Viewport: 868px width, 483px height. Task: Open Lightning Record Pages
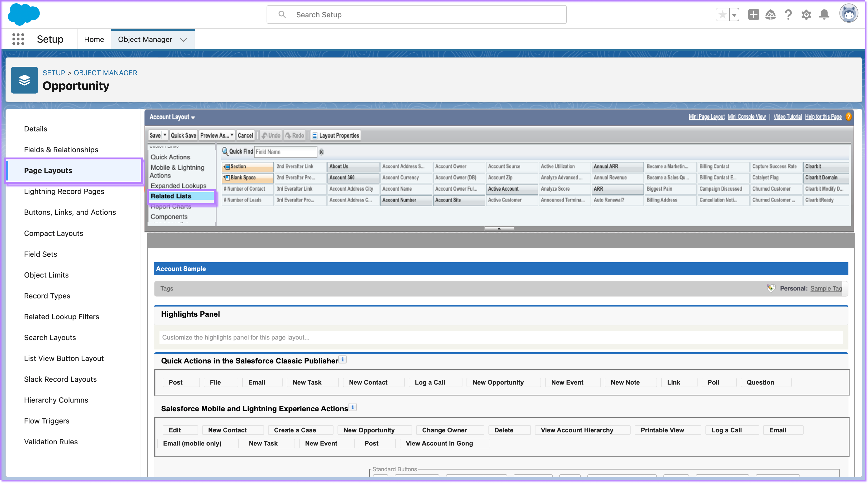(64, 192)
